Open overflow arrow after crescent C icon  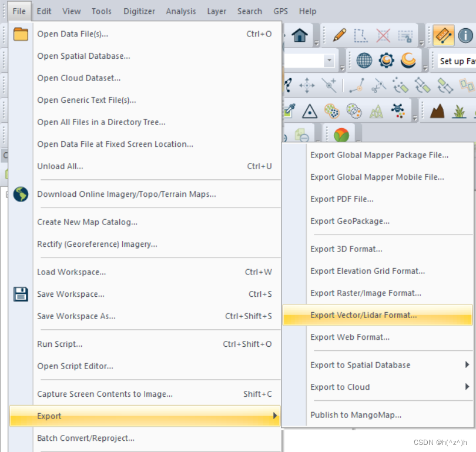click(x=425, y=68)
